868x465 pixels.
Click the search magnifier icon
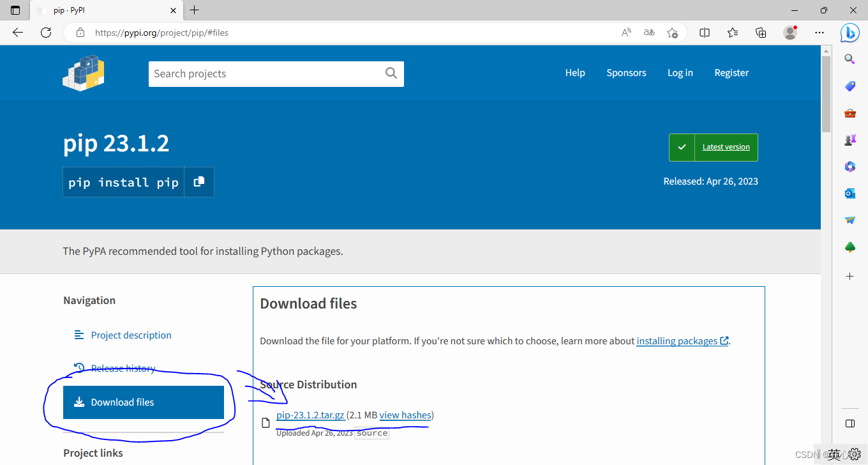click(391, 73)
